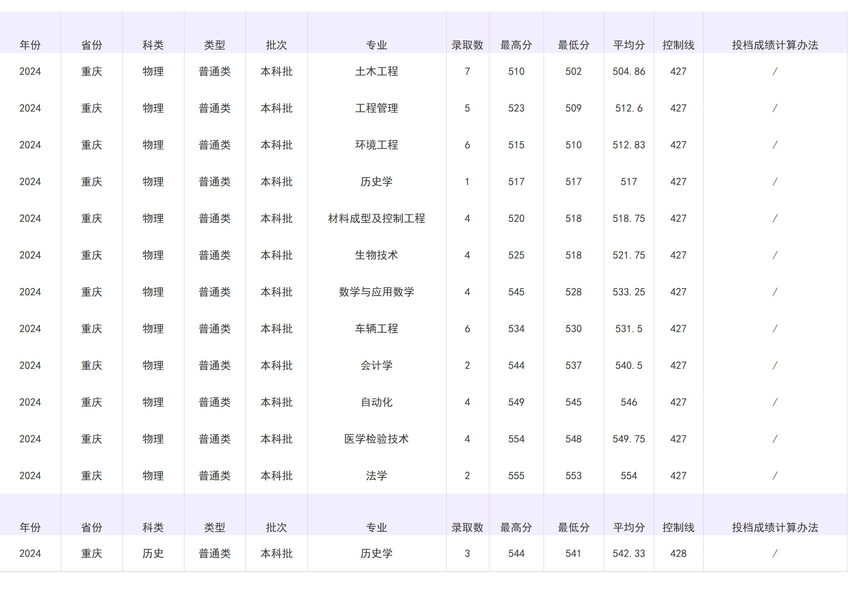Select the 工程管理 major cell
Screen dimensions: 868x614
pyautogui.click(x=376, y=108)
